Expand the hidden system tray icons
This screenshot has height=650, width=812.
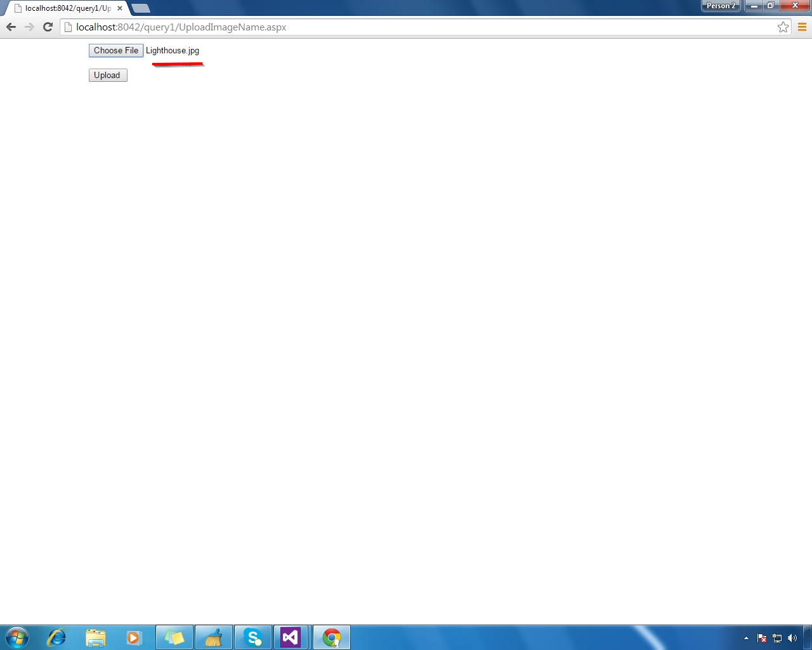tap(747, 639)
